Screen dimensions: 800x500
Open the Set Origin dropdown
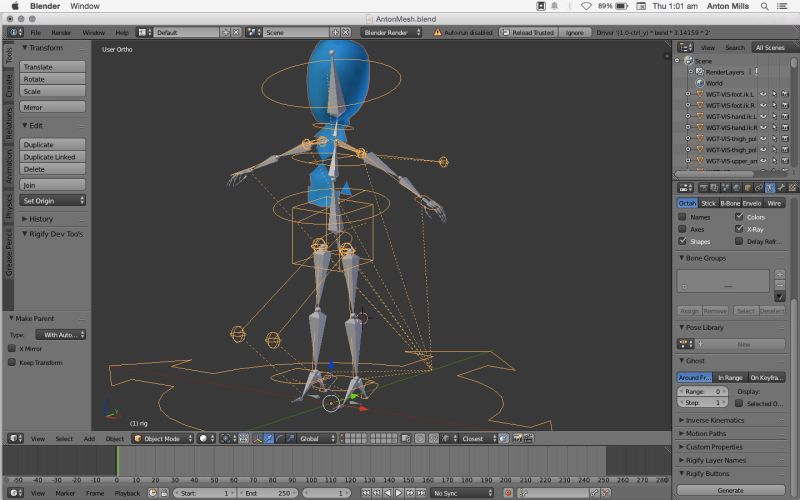coord(53,201)
